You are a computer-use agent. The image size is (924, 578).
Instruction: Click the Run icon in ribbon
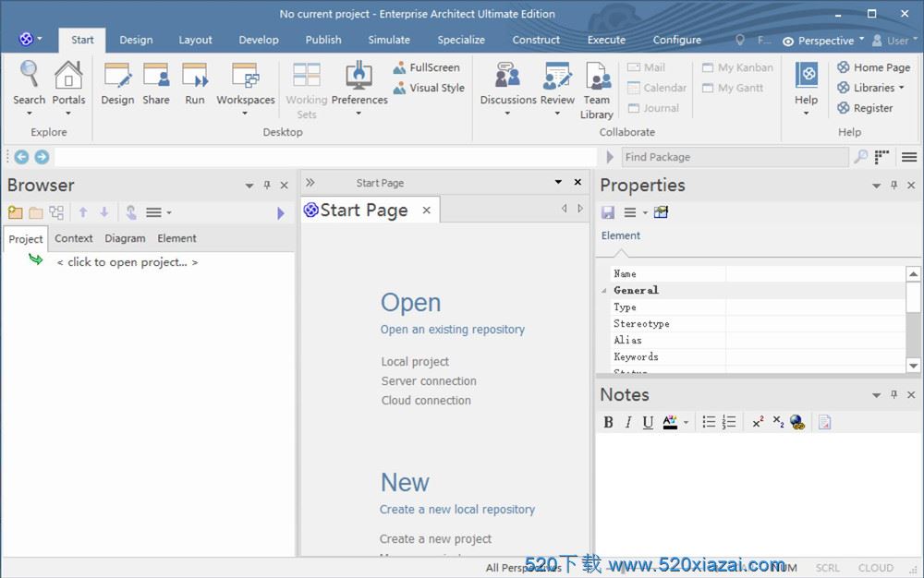click(x=194, y=84)
